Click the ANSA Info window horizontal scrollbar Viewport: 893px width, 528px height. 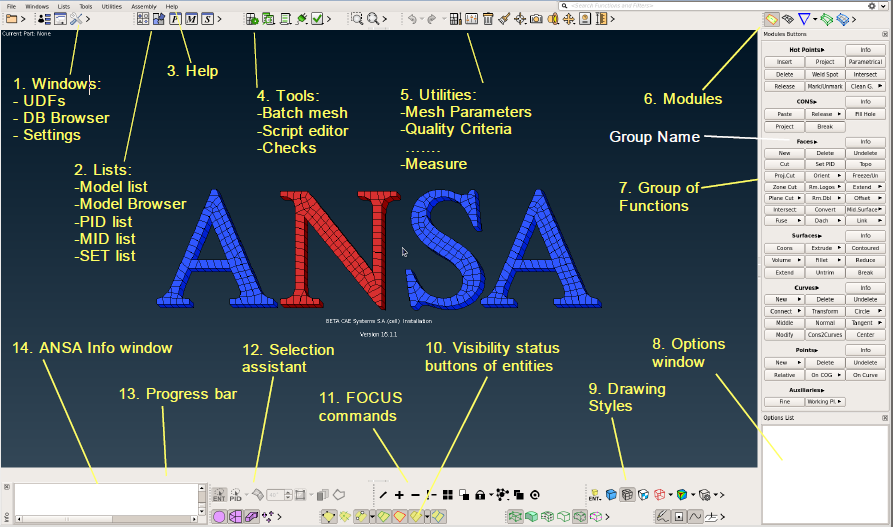coord(106,519)
